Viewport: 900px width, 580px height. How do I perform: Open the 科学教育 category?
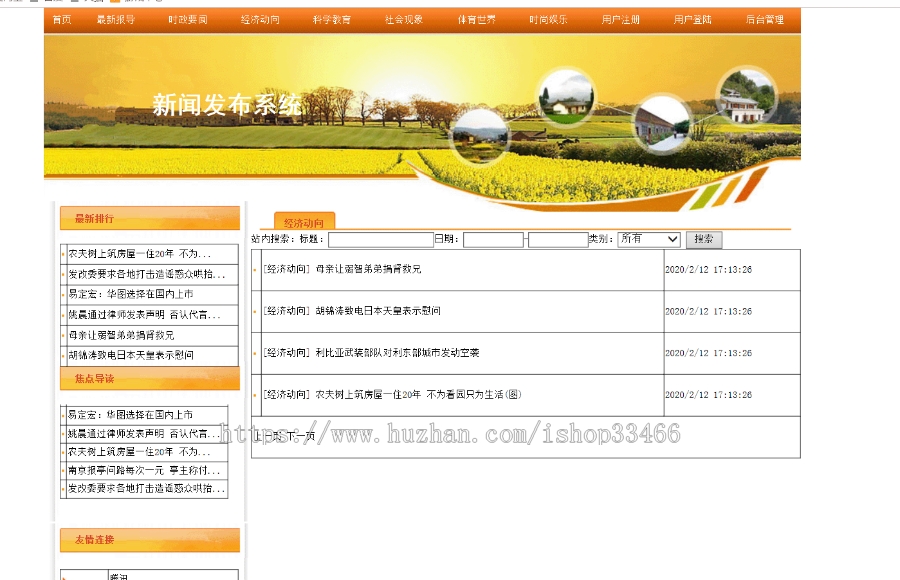coord(330,19)
